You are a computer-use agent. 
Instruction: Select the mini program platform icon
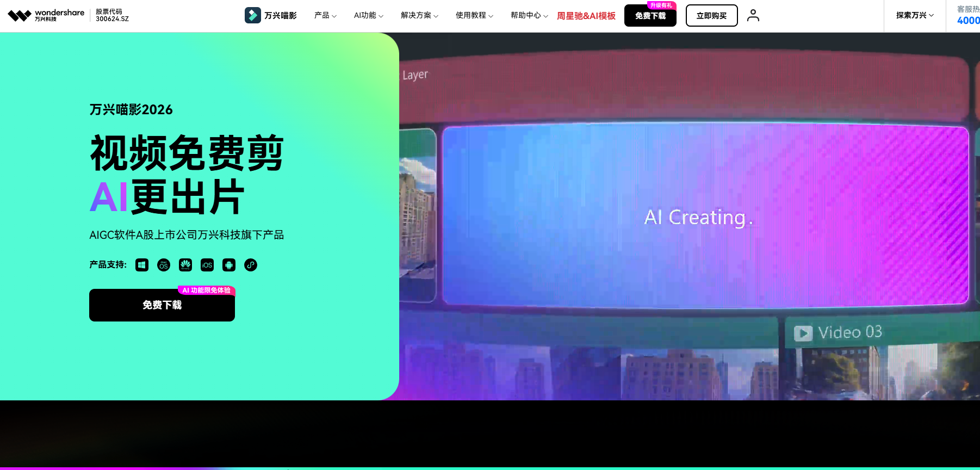251,265
